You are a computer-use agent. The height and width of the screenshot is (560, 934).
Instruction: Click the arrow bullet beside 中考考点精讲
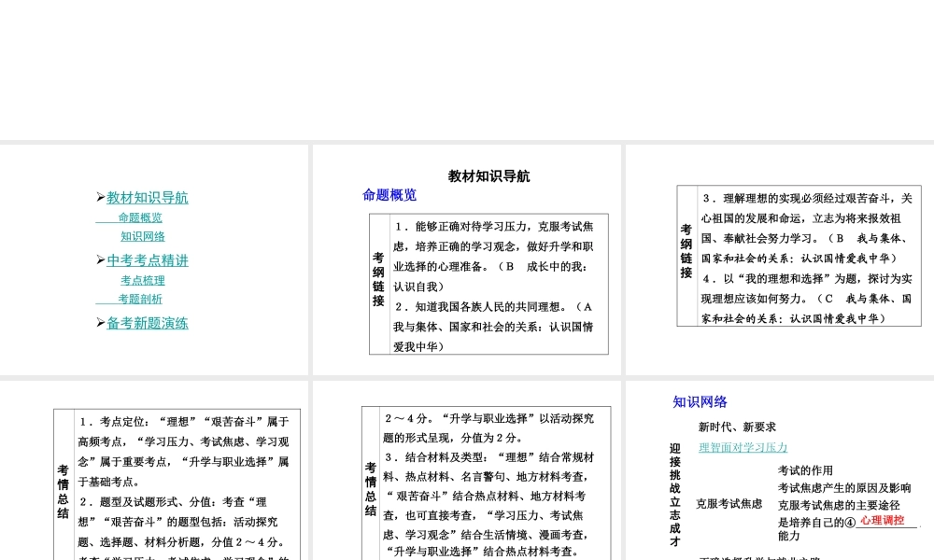[x=101, y=260]
